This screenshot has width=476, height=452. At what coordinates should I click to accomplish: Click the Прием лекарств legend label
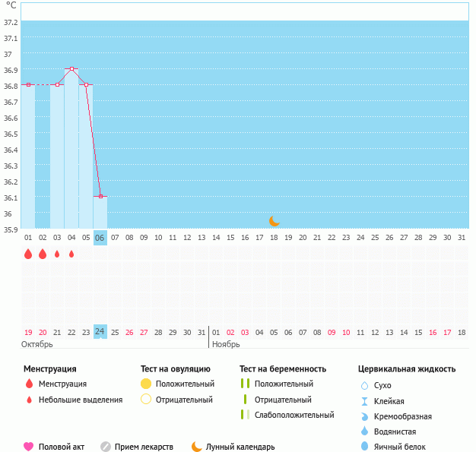[144, 447]
